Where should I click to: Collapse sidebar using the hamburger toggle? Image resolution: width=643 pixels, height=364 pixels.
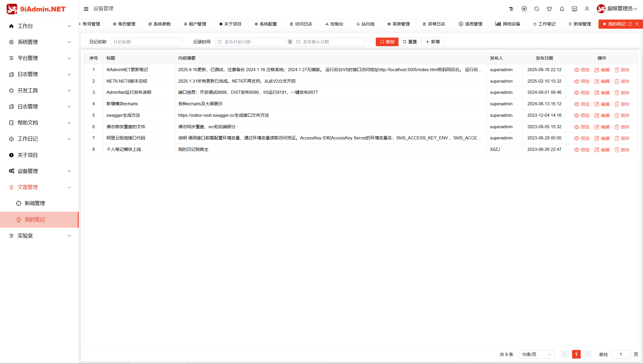86,9
